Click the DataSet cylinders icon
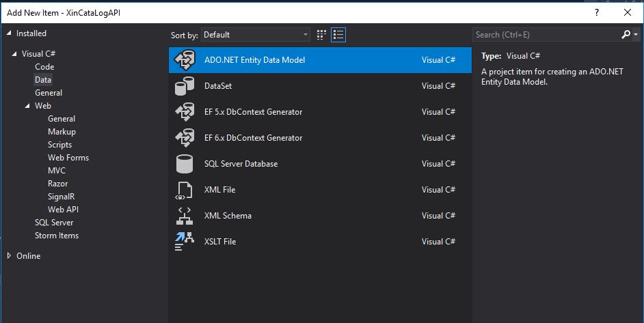 click(x=185, y=86)
